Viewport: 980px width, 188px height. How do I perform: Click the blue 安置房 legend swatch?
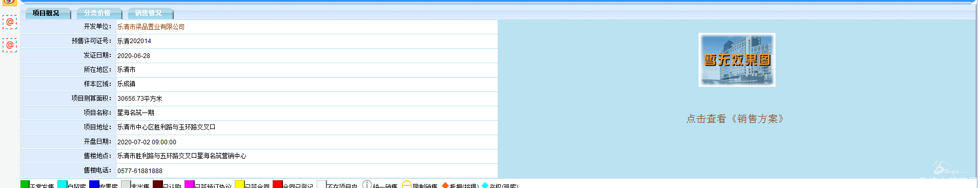[x=94, y=184]
